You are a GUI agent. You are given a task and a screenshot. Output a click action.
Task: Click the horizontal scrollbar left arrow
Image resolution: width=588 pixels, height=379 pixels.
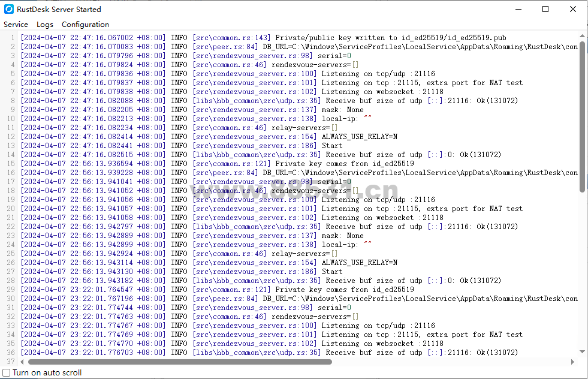(x=22, y=362)
